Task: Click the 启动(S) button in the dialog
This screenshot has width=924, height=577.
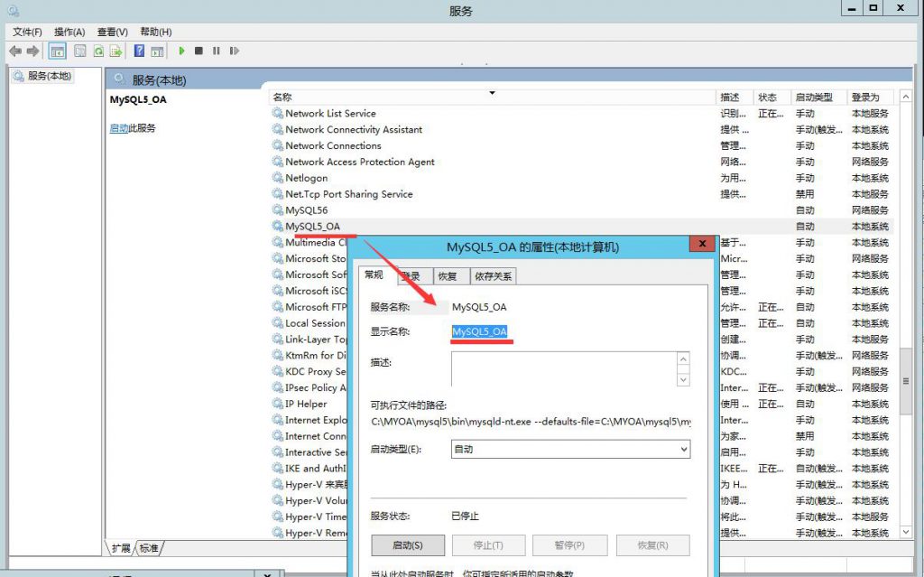Action: tap(408, 545)
